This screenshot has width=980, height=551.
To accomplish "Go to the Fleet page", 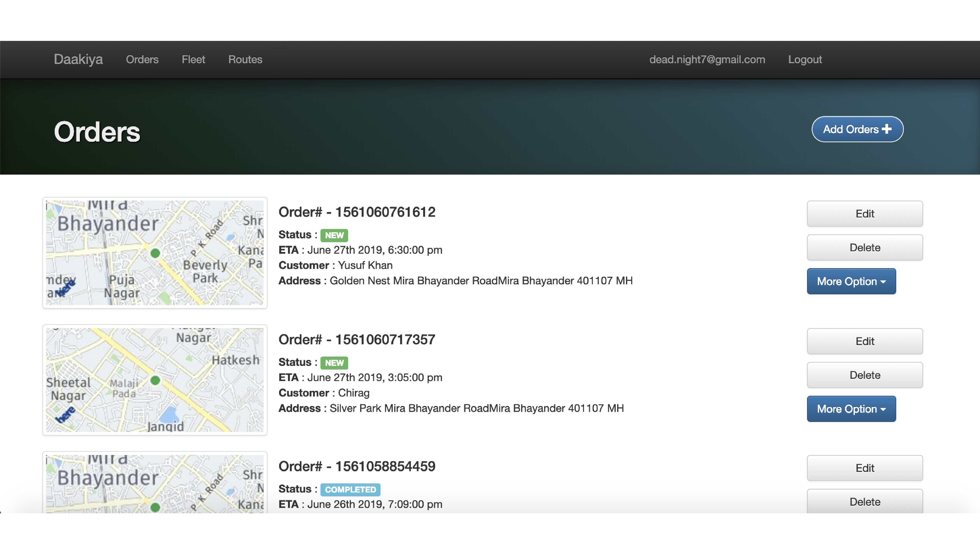I will [193, 60].
